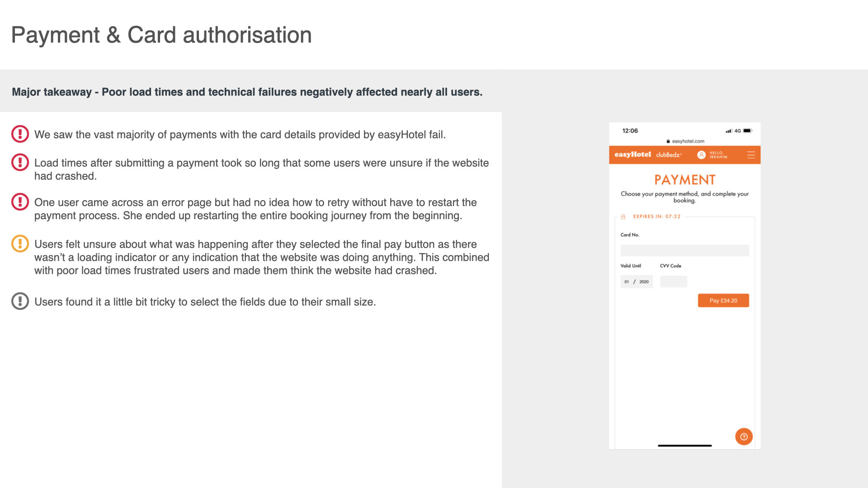Click the easyHotel logo
Screen dimensions: 868x488
click(632, 155)
